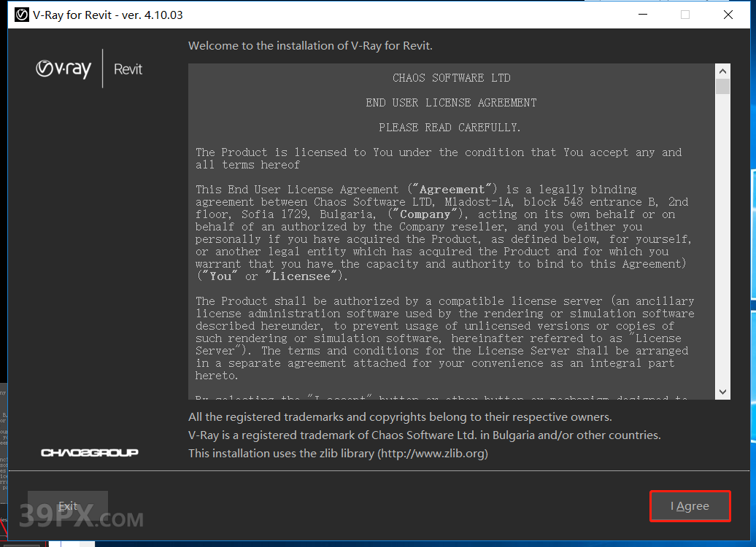
Task: Click the Welcome to the installation text
Action: (x=310, y=46)
